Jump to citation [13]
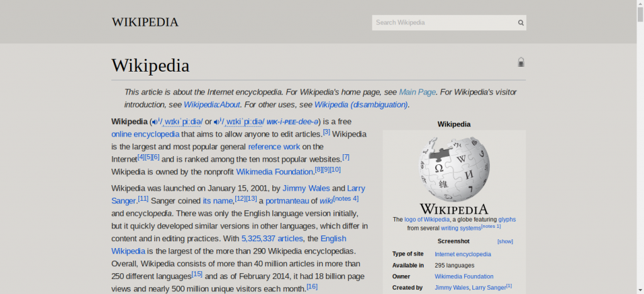 point(252,198)
